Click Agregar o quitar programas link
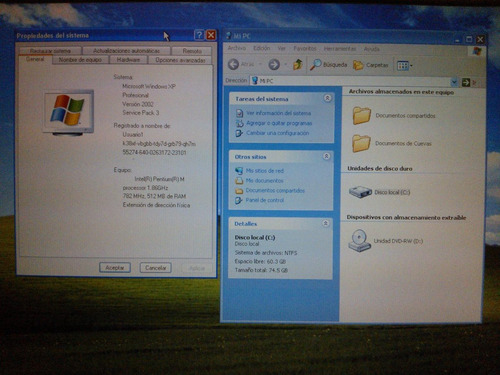500x375 pixels. coord(279,123)
